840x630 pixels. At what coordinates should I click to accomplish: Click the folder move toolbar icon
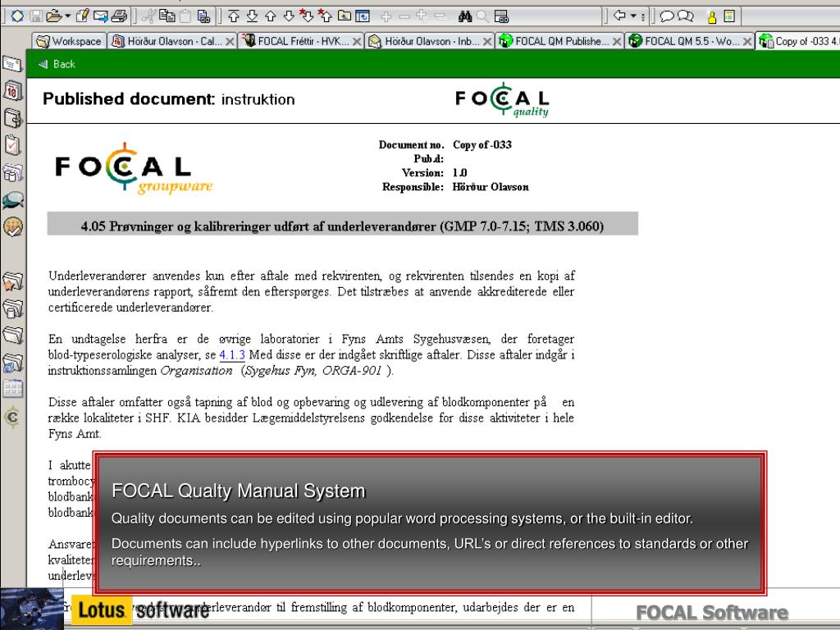click(344, 16)
